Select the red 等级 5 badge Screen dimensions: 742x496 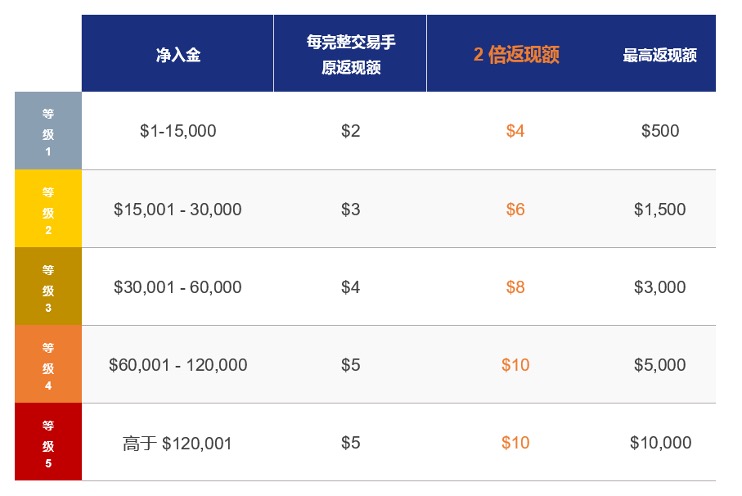click(48, 443)
